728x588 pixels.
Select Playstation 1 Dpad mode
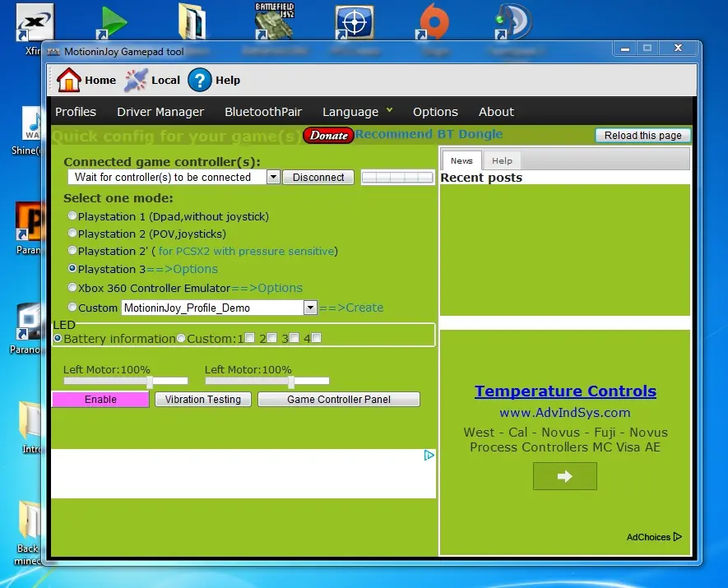click(x=72, y=215)
